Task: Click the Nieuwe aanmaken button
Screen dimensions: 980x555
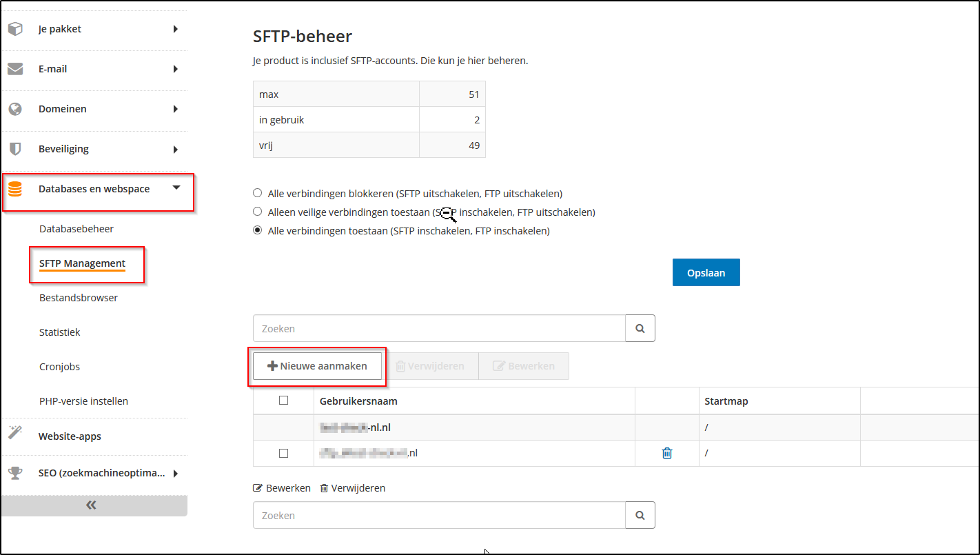Action: click(317, 366)
